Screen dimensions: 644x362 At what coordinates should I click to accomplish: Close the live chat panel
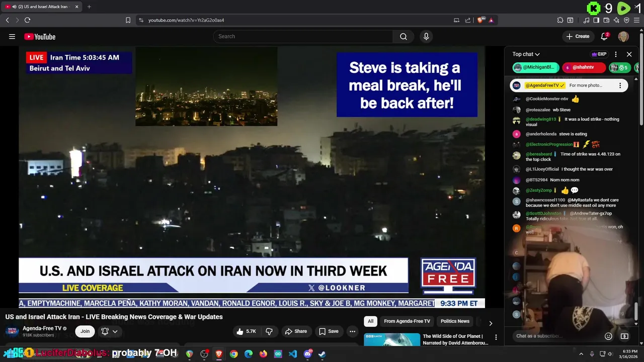(x=629, y=54)
